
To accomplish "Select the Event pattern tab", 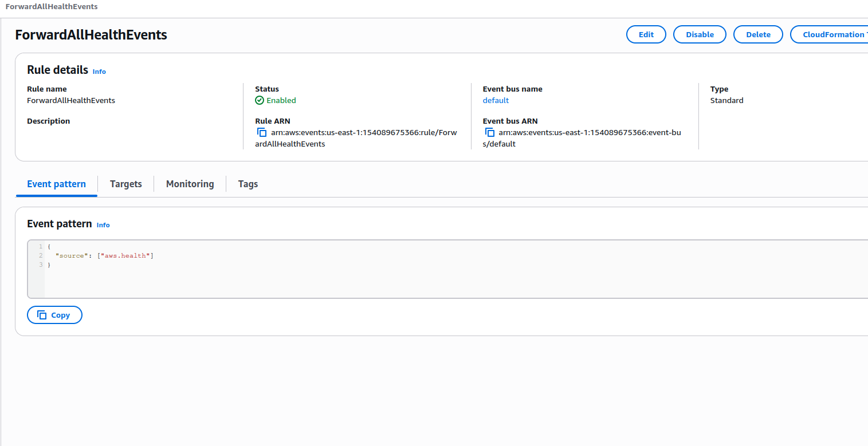I will [56, 184].
